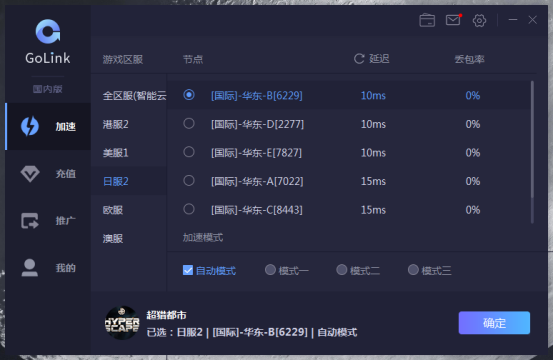
Task: Open the settings gear icon
Action: (x=479, y=20)
